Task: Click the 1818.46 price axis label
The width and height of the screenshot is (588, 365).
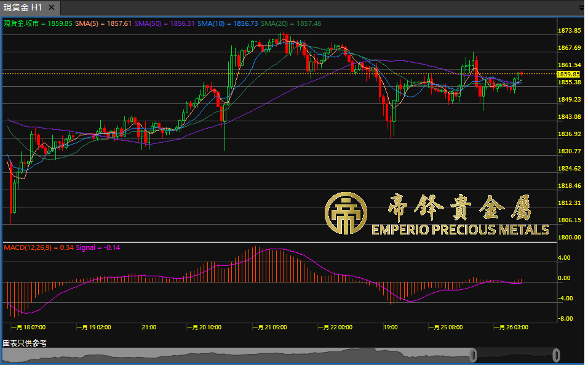Action: [570, 186]
